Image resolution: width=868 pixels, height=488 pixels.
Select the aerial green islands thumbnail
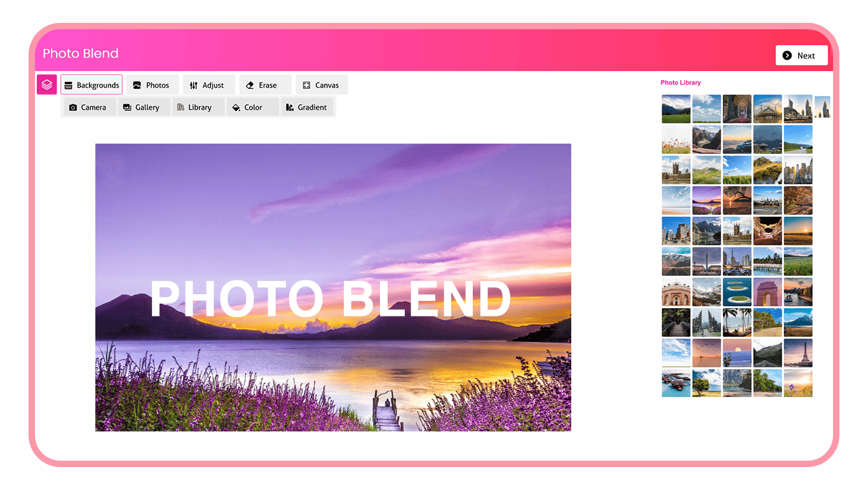pyautogui.click(x=736, y=292)
